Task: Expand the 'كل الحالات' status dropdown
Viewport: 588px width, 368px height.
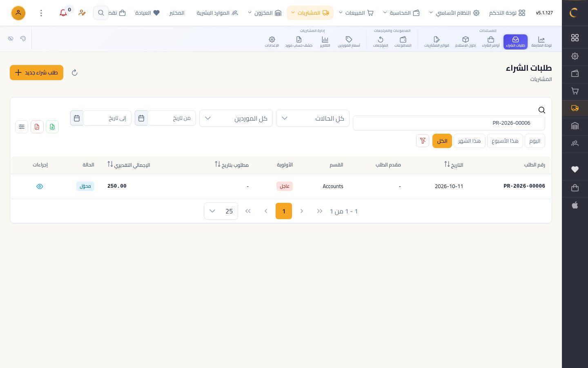Action: [313, 118]
